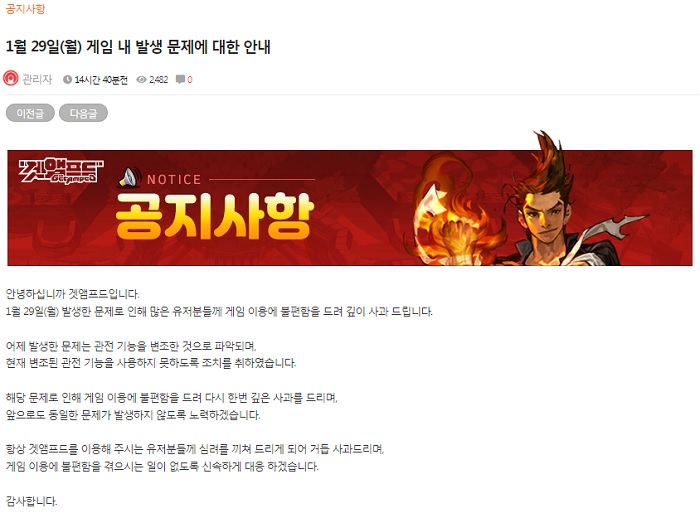Click the 관리자 author name
Screen dimensions: 700x513
38,79
